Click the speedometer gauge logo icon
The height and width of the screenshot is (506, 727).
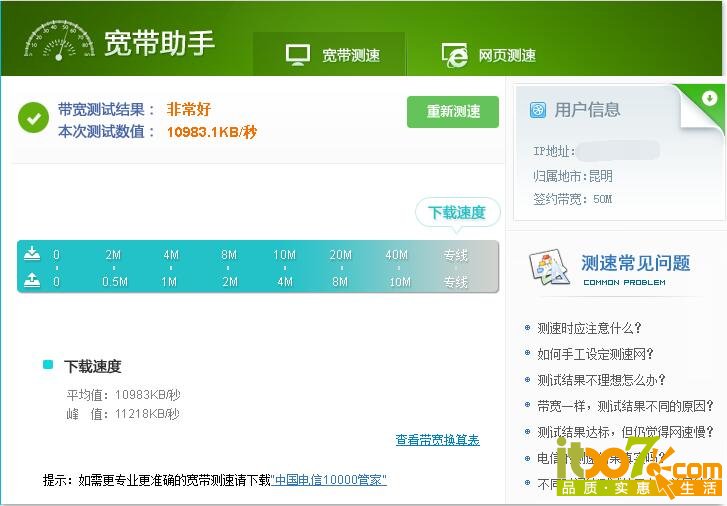(x=59, y=41)
